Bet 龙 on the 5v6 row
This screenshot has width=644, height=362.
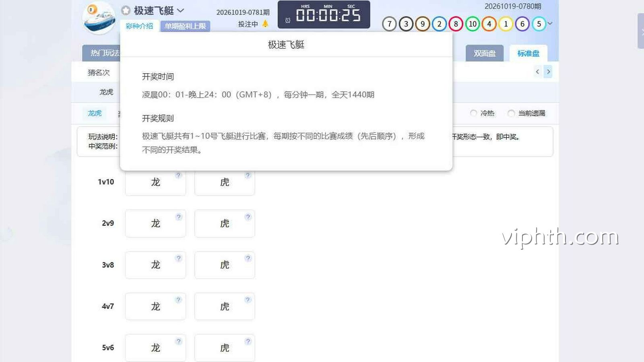coord(155,348)
